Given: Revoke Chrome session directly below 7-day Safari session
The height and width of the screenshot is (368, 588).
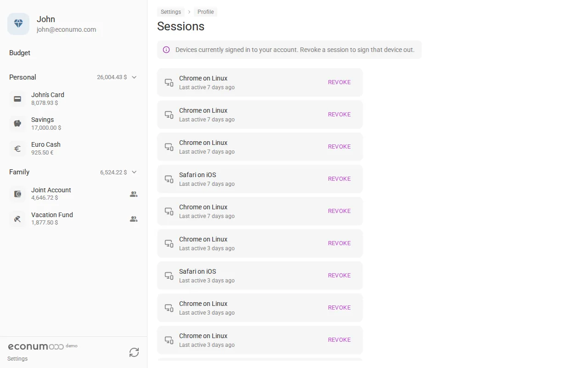Looking at the screenshot, I should click(339, 211).
